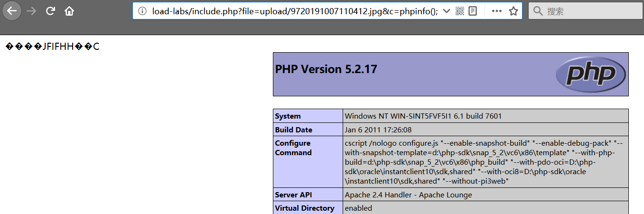The width and height of the screenshot is (644, 214).
Task: Click the browser back arrow button
Action: pyautogui.click(x=12, y=11)
